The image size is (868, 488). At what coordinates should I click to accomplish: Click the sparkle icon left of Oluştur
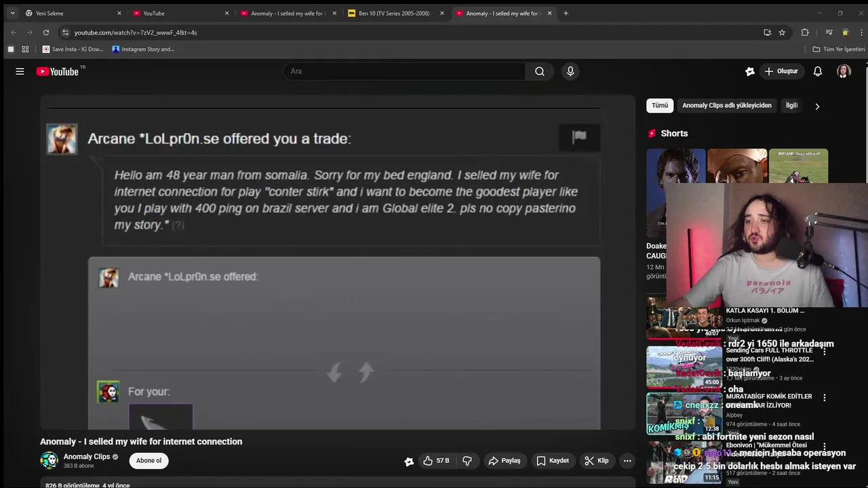(750, 71)
